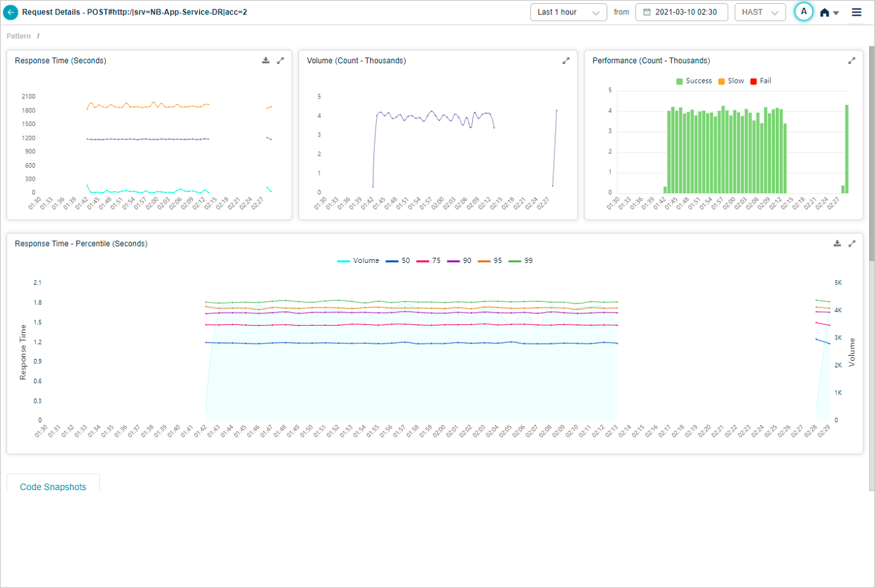Toggle the Fail series in Performance legend
This screenshot has height=588, width=875.
click(761, 81)
